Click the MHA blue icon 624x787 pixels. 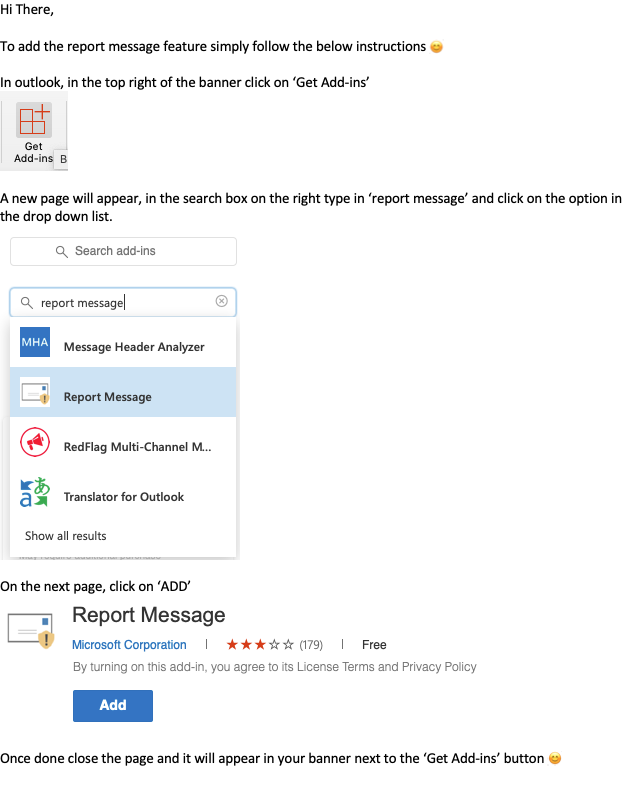(35, 342)
